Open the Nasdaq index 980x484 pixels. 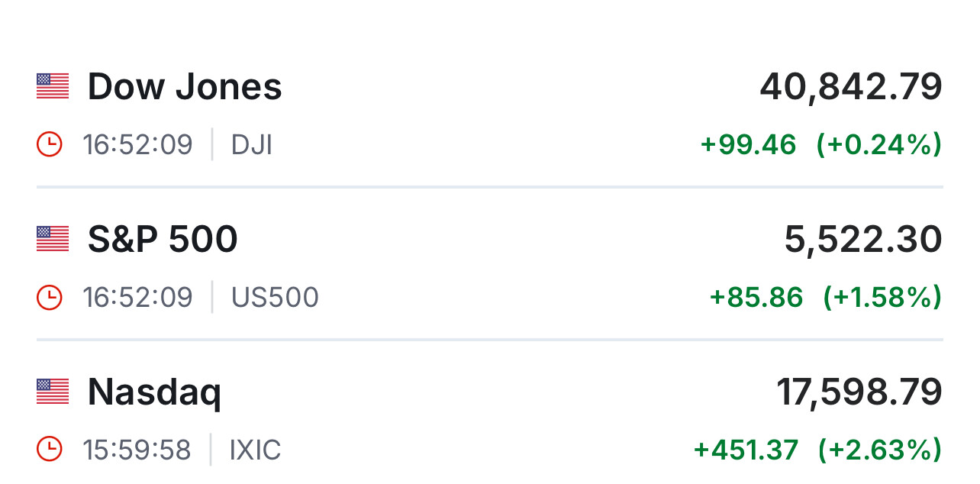(154, 392)
